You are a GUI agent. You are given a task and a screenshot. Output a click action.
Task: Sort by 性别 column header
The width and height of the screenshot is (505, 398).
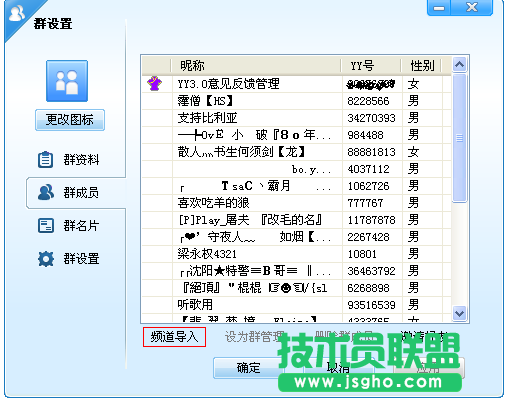tap(422, 65)
